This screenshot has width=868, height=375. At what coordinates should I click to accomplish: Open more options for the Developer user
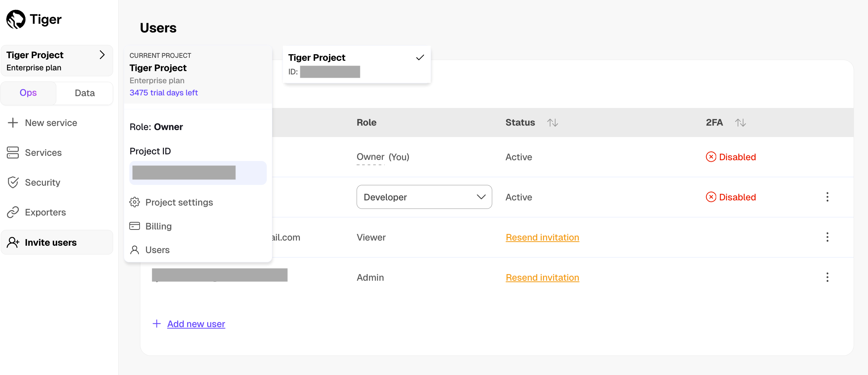click(827, 197)
